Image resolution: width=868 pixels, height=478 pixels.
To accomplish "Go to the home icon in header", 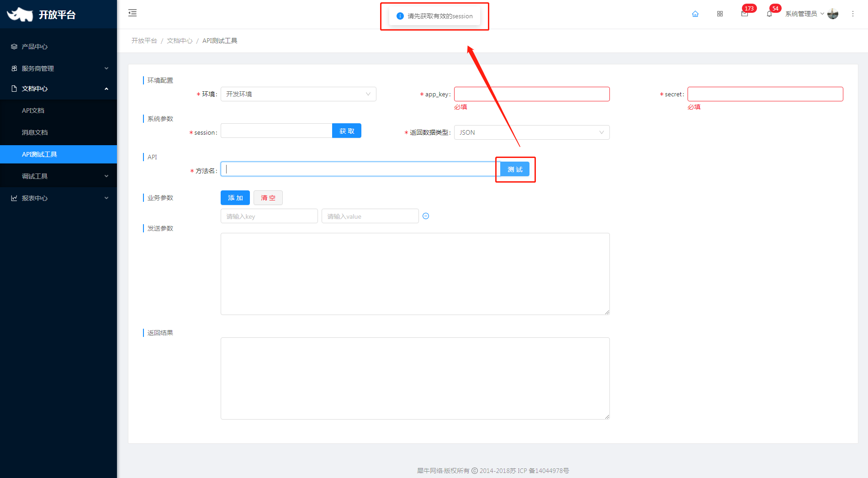I will tap(695, 14).
